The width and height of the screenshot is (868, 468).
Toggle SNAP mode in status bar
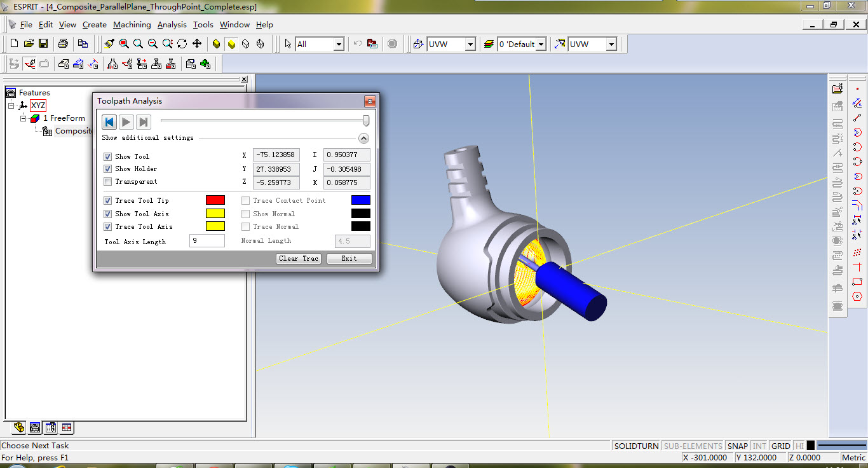738,446
